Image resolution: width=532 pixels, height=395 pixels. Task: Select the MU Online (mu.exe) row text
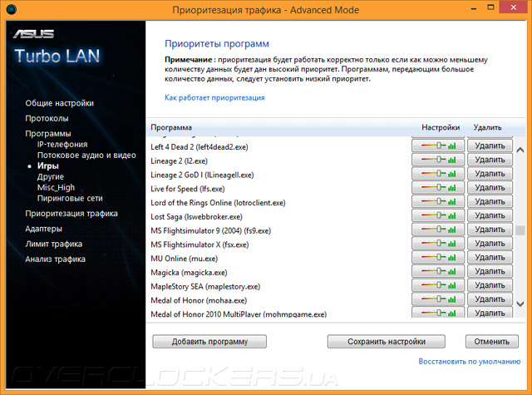coord(185,259)
